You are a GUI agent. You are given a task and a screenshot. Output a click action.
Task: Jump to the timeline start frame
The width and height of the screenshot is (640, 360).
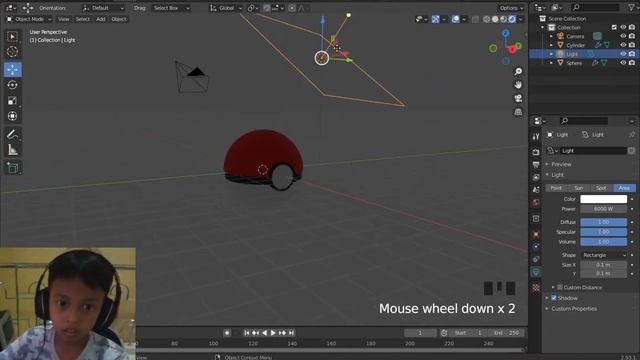(x=247, y=333)
